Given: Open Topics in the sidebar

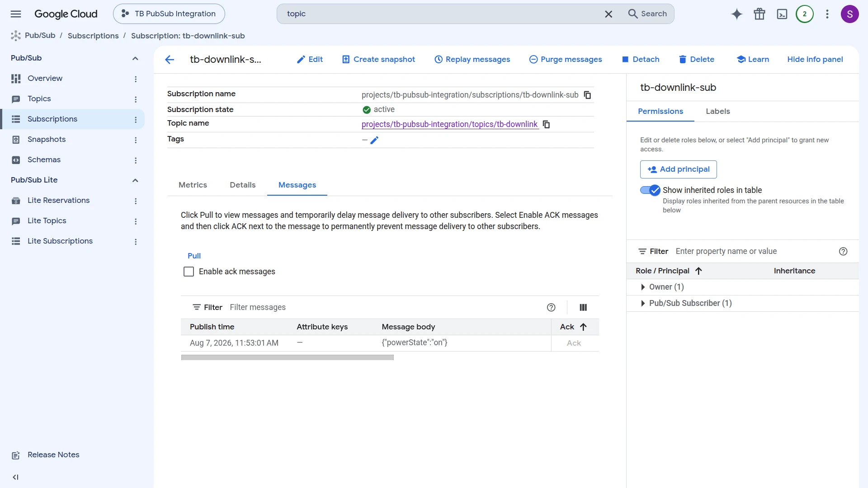Looking at the screenshot, I should tap(39, 99).
